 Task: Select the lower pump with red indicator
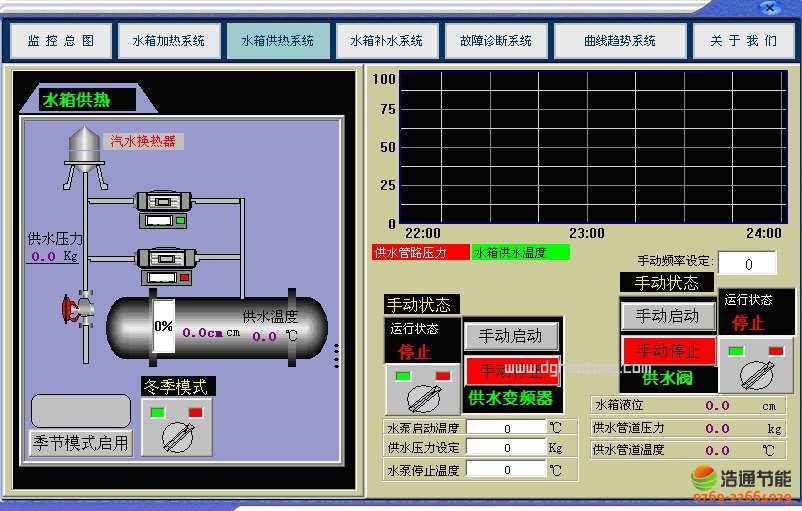coord(161,265)
